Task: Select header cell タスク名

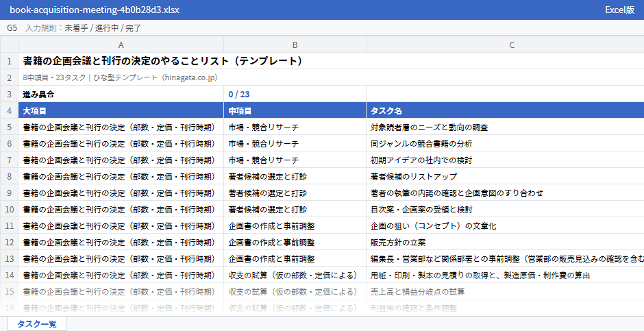Action: 505,110
